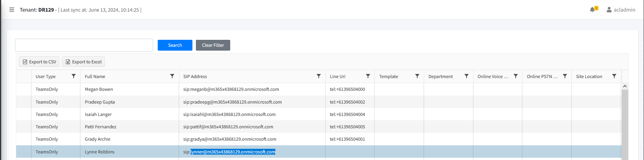Click the table scrollbar up arrow
Image resolution: width=644 pixels, height=160 pixels.
pos(625,86)
